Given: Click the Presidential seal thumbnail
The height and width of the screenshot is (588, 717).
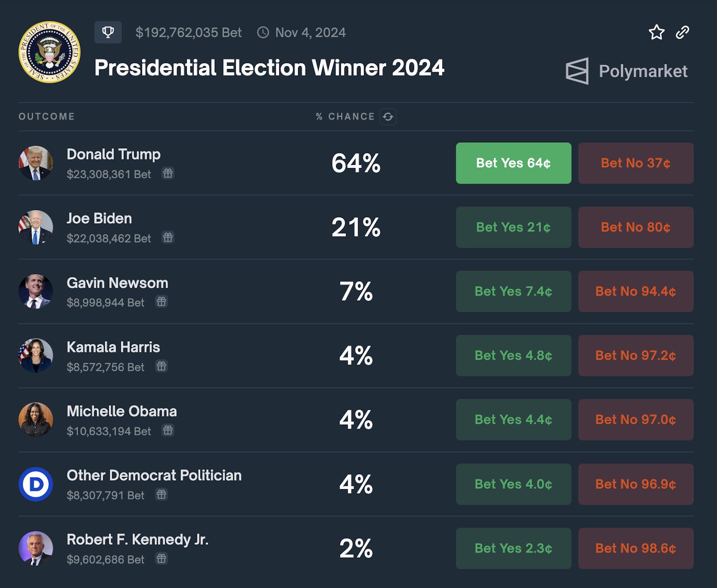Looking at the screenshot, I should click(49, 52).
